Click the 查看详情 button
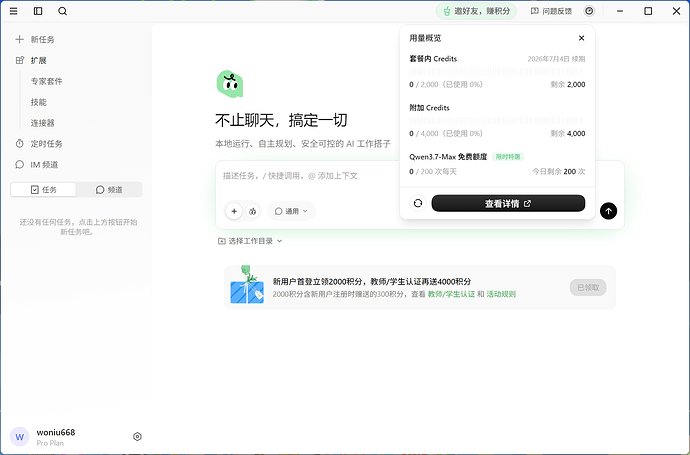 point(508,203)
